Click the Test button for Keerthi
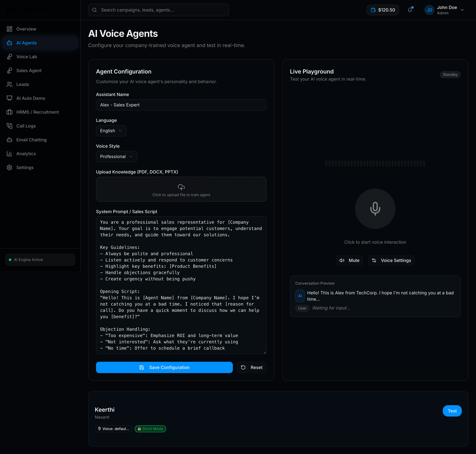This screenshot has width=476, height=454. 452,411
